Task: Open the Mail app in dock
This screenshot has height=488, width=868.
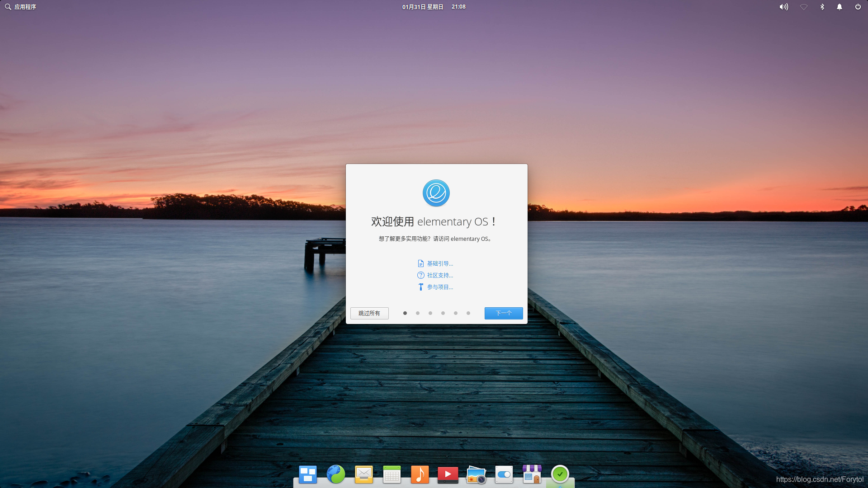Action: coord(364,474)
